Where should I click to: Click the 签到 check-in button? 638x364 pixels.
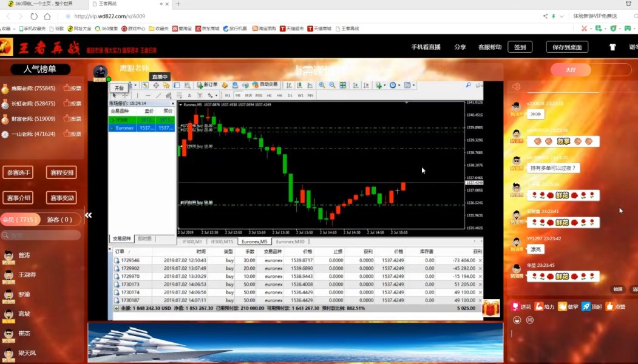click(x=520, y=47)
